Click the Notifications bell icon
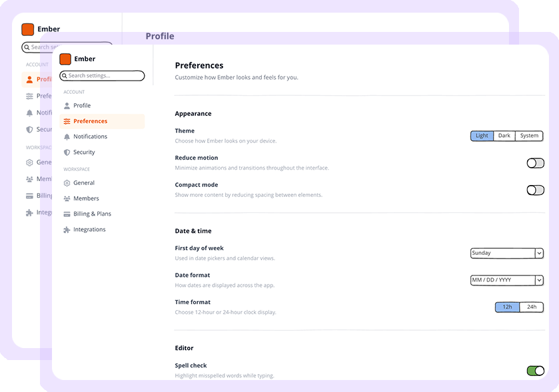This screenshot has height=392, width=559. [x=67, y=136]
